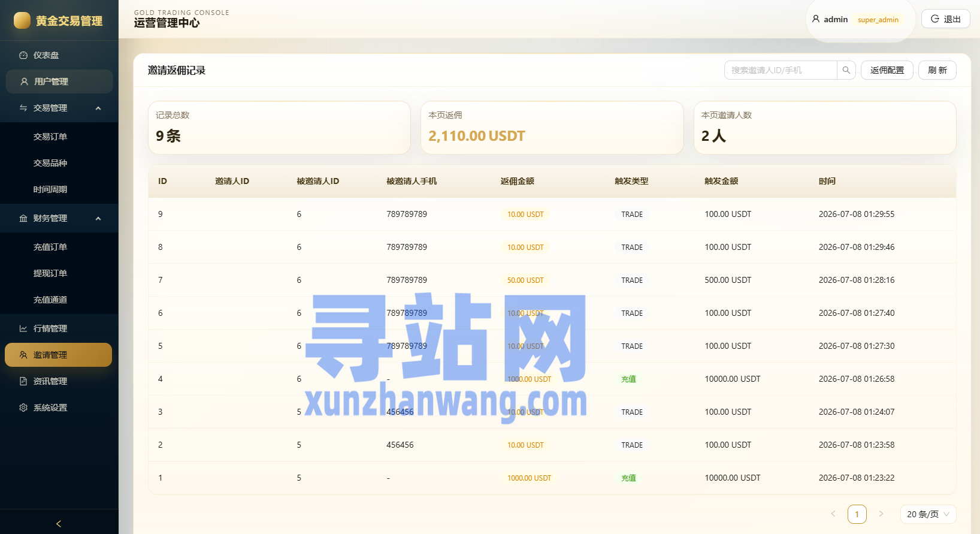This screenshot has width=980, height=534.
Task: Click the 本页邀请人数 2 人 card
Action: (x=825, y=128)
